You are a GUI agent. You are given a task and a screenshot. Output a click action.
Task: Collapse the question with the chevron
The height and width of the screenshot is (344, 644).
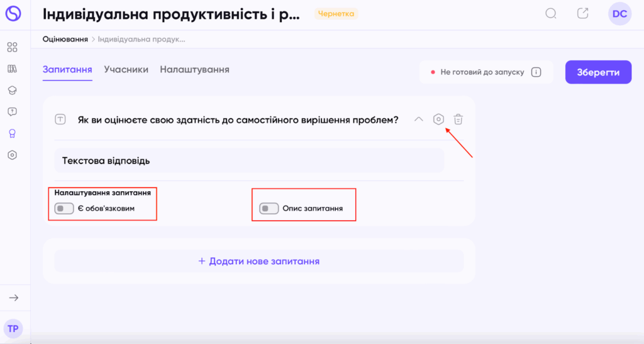(x=419, y=119)
